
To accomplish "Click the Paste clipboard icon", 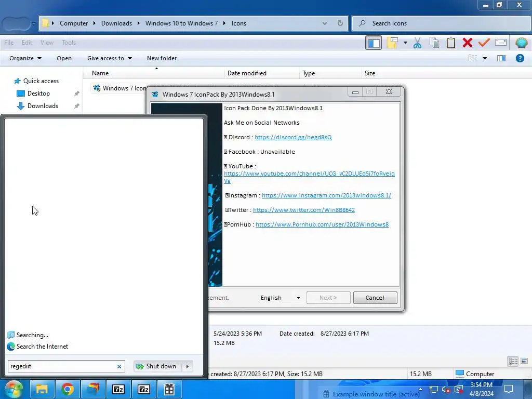I will click(451, 43).
